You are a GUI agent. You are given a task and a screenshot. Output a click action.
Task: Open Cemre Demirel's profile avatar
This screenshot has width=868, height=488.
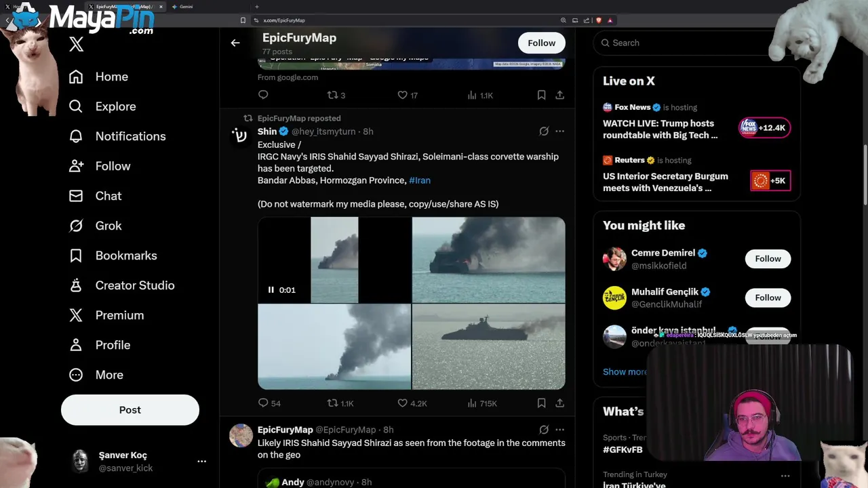coord(614,259)
